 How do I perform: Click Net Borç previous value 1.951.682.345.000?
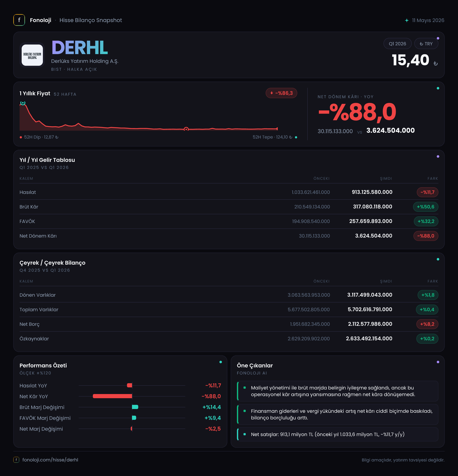click(x=310, y=324)
